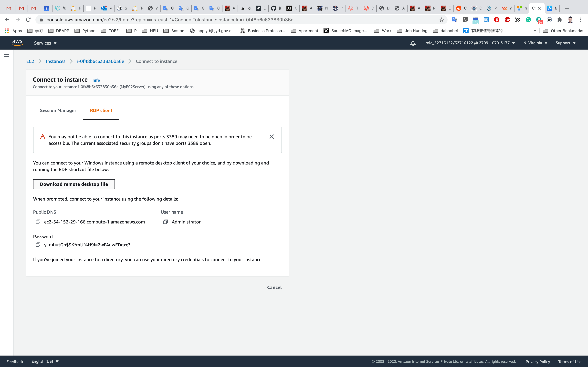Copy the Public DNS address
Screen dimensions: 588x367
tap(38, 222)
